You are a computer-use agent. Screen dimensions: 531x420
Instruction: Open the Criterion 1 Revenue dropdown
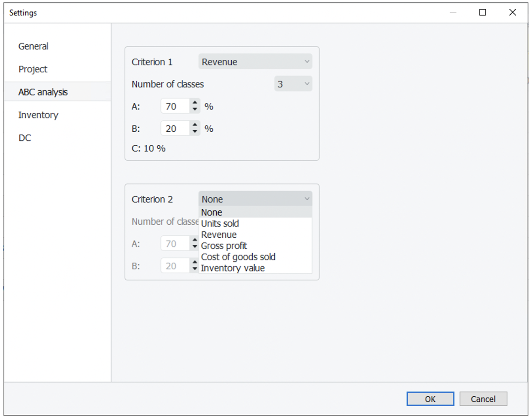click(255, 62)
